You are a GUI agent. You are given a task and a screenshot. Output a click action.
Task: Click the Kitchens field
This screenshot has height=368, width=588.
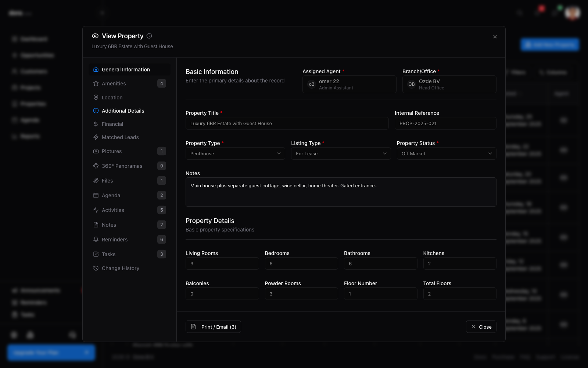460,263
